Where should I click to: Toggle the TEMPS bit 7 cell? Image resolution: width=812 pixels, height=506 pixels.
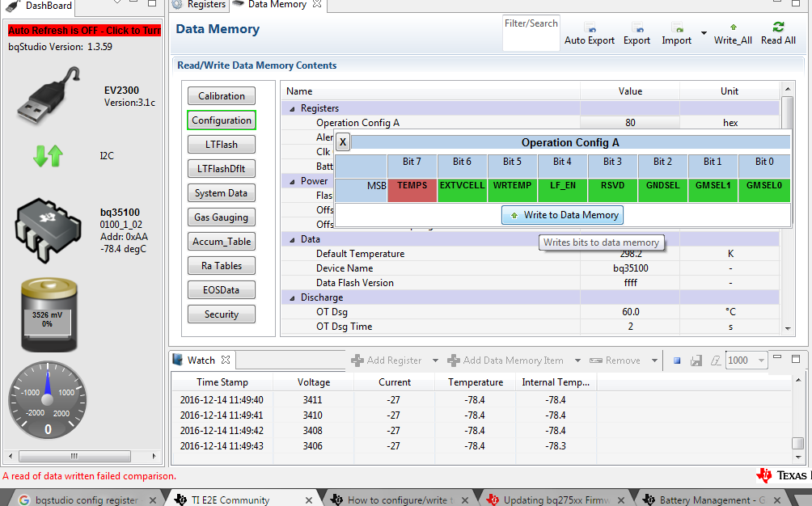point(412,190)
